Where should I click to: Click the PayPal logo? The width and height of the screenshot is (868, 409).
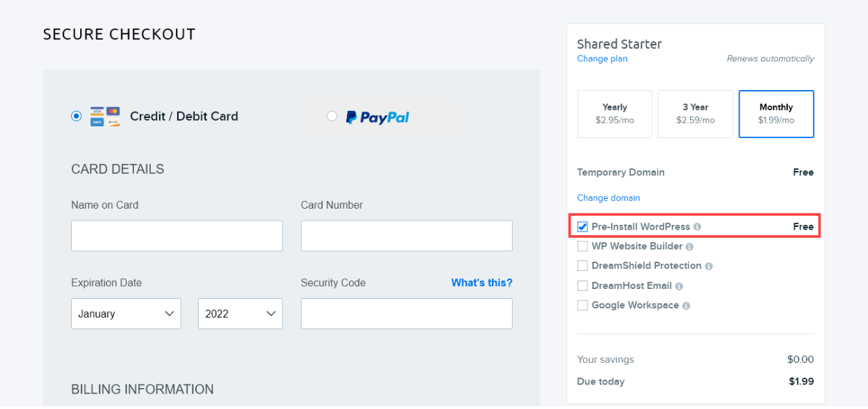point(377,117)
